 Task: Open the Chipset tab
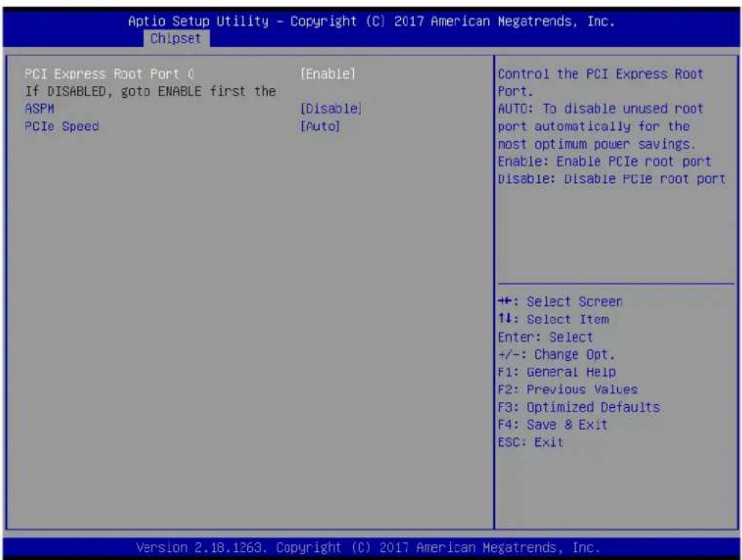point(176,38)
